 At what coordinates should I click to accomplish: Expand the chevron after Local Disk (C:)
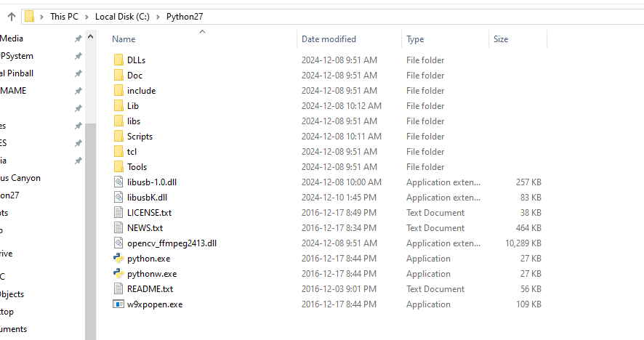coord(158,17)
